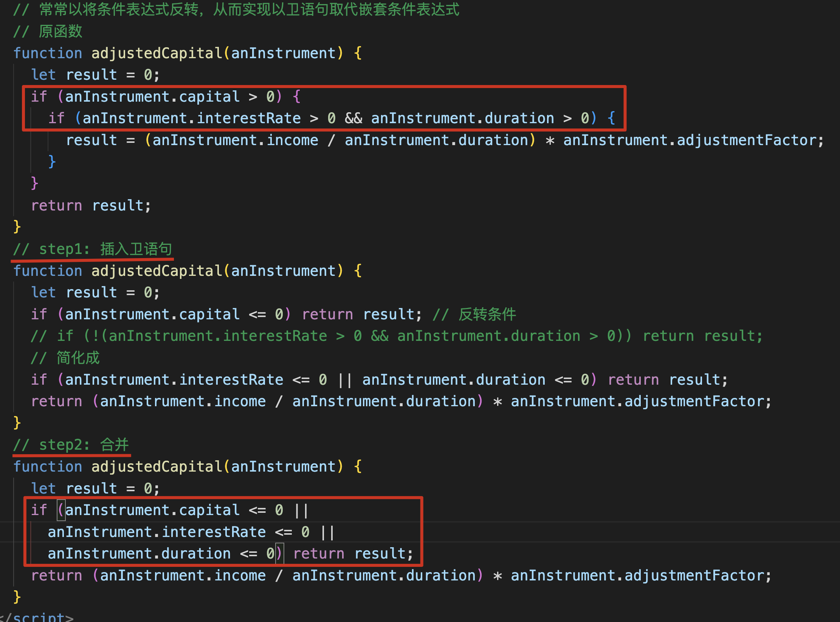
Task: Click the line 'if (anInstrument.capital <= 0 ||'
Action: click(x=170, y=510)
